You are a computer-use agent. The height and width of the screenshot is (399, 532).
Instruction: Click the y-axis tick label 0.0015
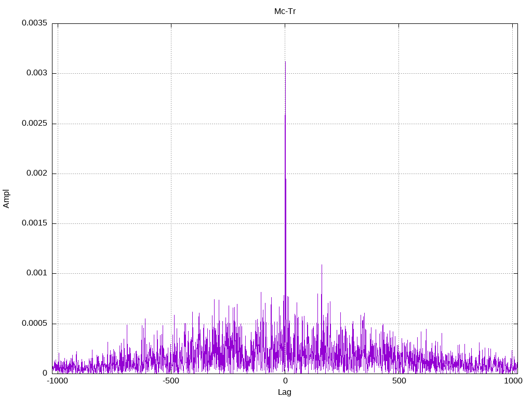tap(35, 223)
